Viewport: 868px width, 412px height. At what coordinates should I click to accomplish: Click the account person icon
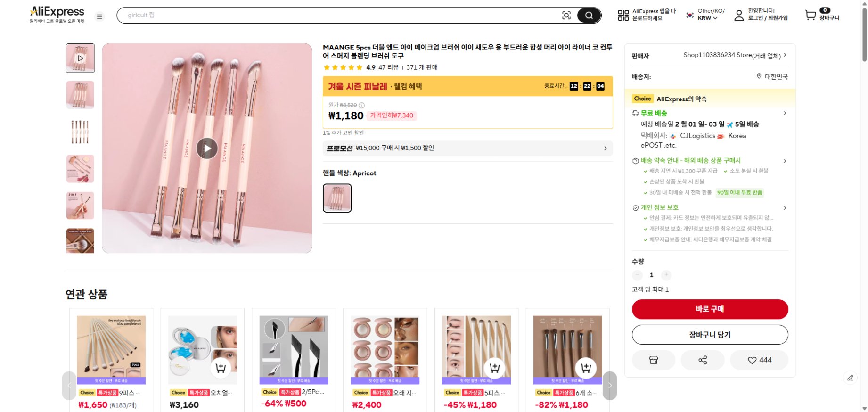click(738, 15)
